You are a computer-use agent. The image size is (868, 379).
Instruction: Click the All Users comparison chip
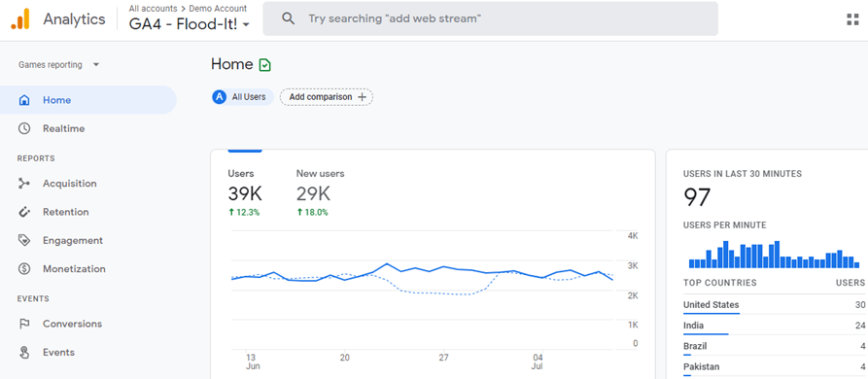pyautogui.click(x=242, y=97)
